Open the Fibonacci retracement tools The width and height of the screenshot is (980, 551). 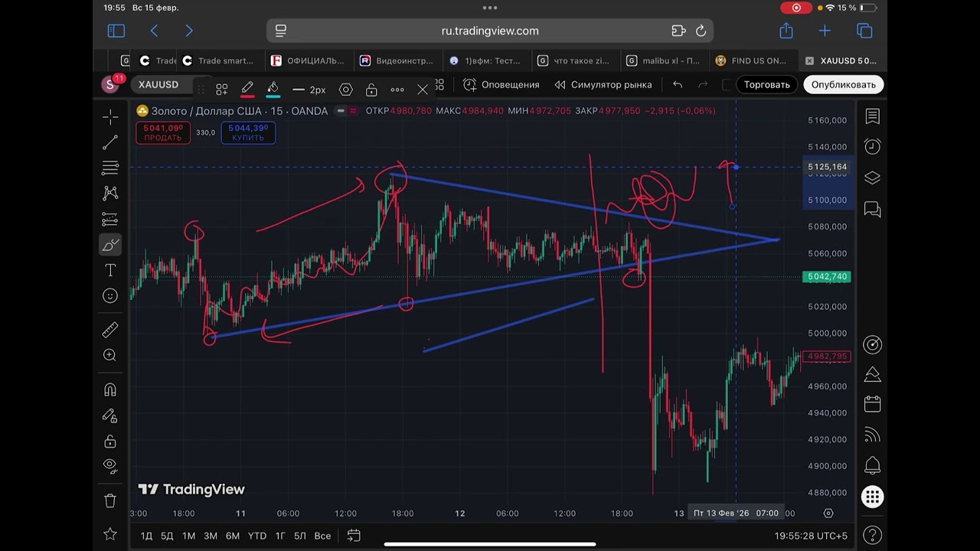click(110, 168)
